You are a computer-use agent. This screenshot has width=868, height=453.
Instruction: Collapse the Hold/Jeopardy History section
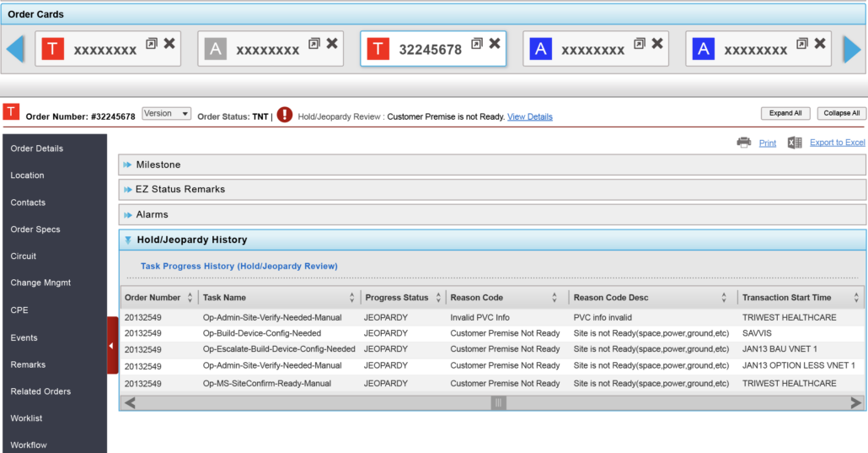pyautogui.click(x=128, y=240)
